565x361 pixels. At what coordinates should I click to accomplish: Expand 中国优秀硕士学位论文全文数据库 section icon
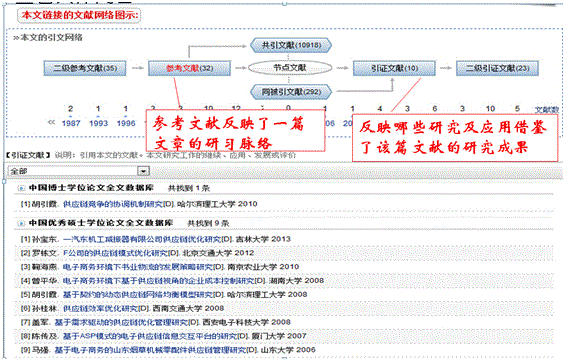coord(21,223)
